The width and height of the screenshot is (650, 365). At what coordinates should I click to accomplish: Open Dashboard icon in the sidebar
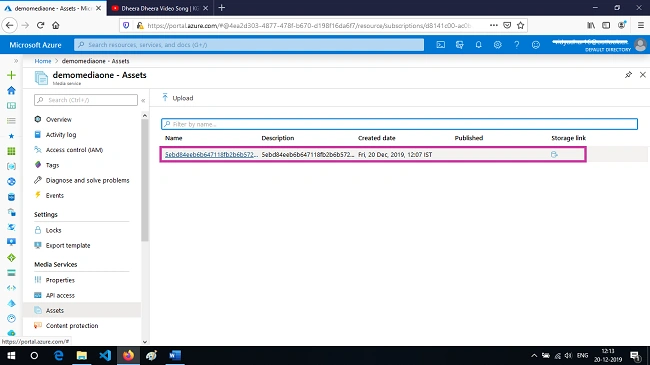[11, 106]
